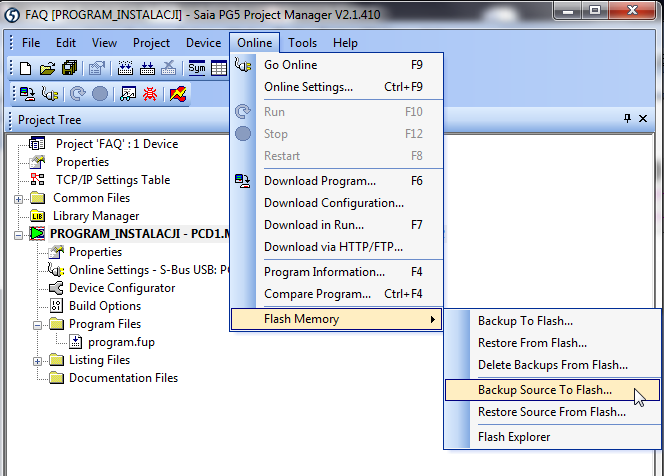Choose Download Program... menu entry
The image size is (664, 476).
(337, 181)
